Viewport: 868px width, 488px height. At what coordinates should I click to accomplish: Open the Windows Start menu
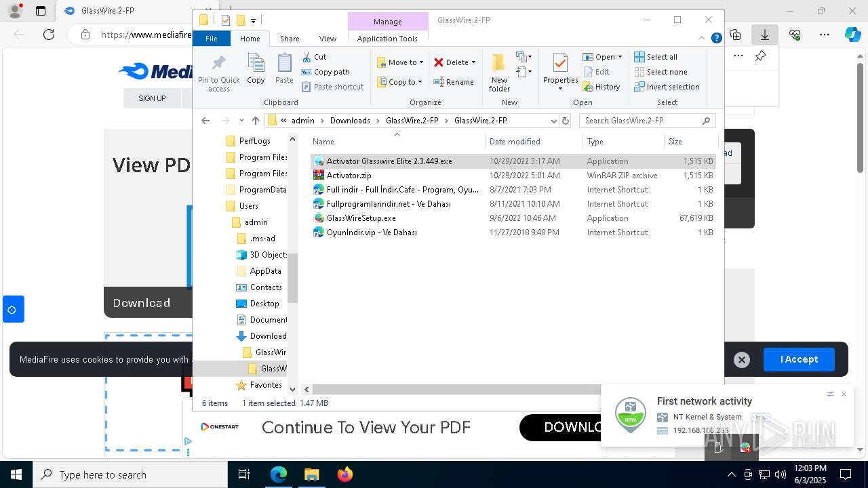tap(16, 474)
